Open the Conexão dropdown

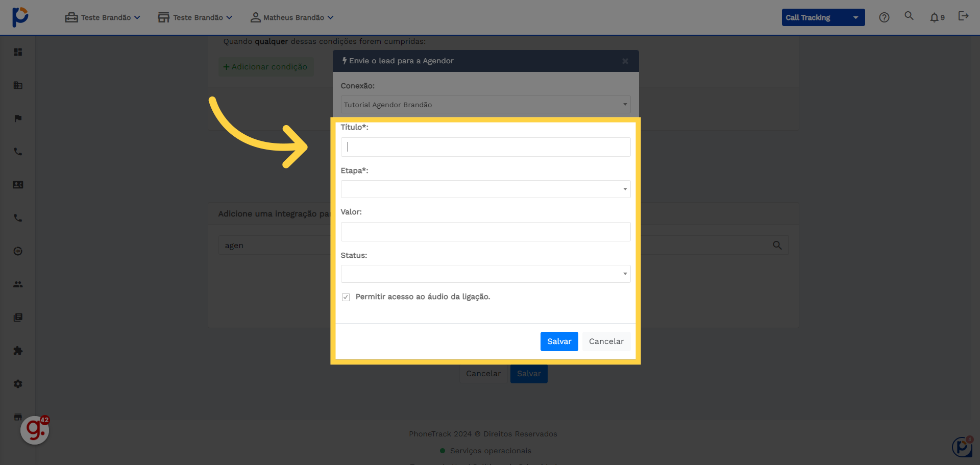point(485,105)
